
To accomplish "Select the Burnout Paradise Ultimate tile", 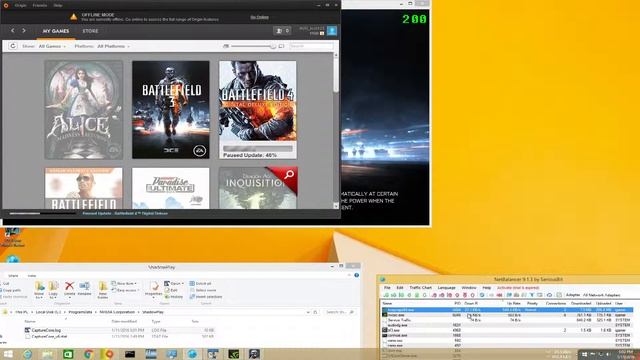I will pos(171,188).
